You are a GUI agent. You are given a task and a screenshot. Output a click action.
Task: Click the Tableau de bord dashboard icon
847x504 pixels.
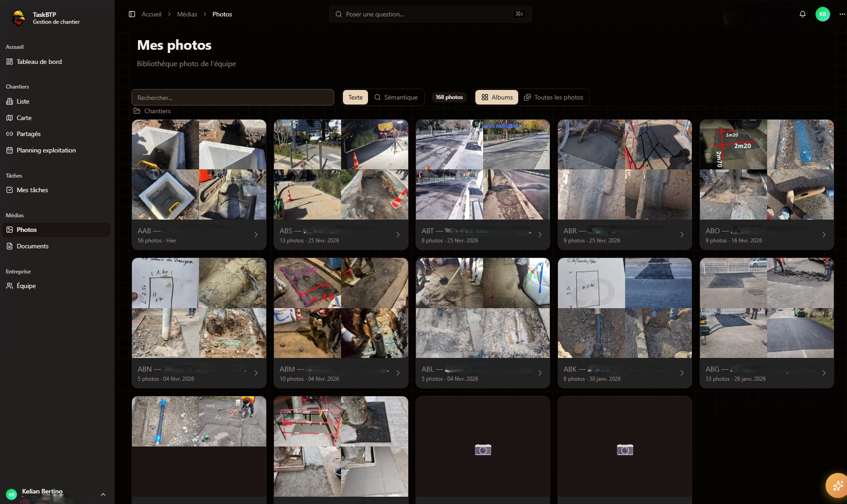tap(10, 62)
